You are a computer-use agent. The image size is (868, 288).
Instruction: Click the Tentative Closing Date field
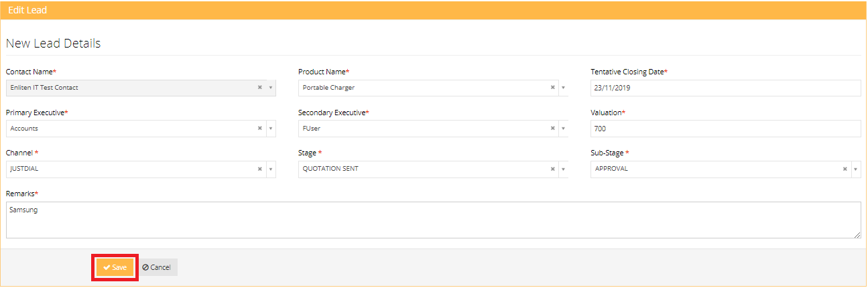[x=725, y=88]
